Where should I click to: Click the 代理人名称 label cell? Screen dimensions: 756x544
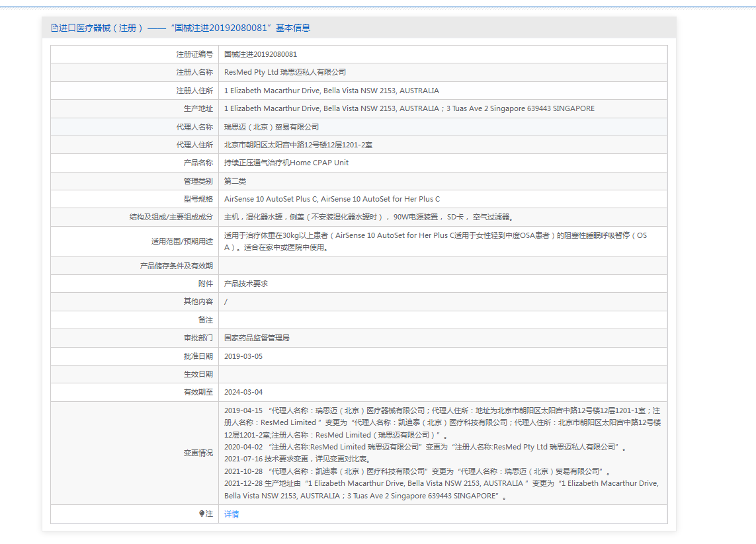click(134, 127)
